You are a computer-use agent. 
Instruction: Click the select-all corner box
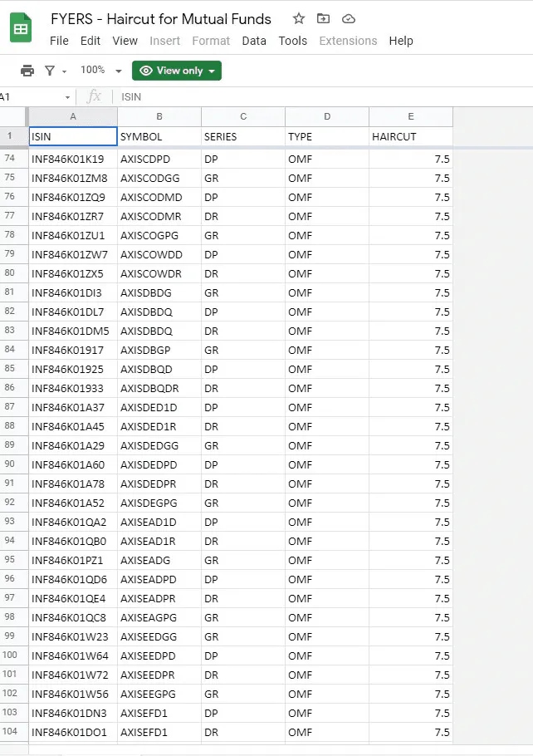pos(13,116)
